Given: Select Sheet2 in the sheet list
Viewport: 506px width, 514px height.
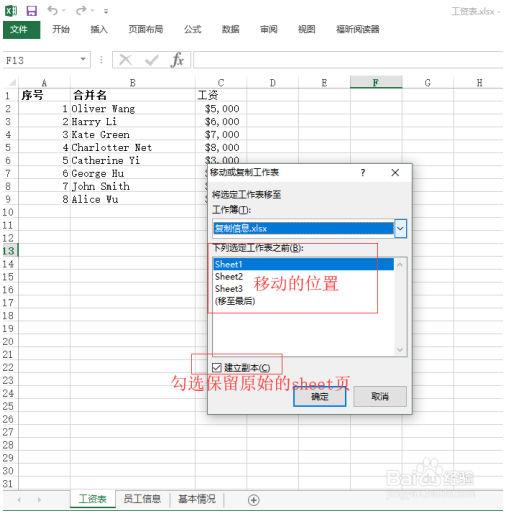Looking at the screenshot, I should coord(229,277).
